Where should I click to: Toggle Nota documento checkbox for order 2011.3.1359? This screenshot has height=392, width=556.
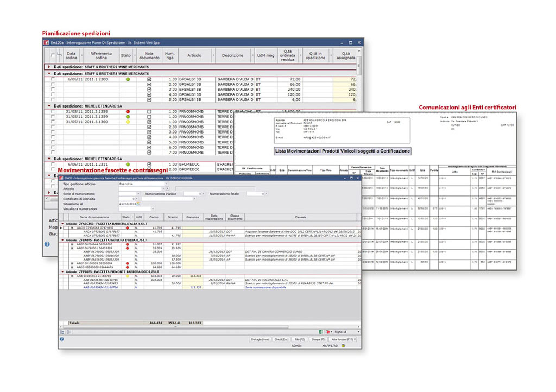tap(149, 117)
